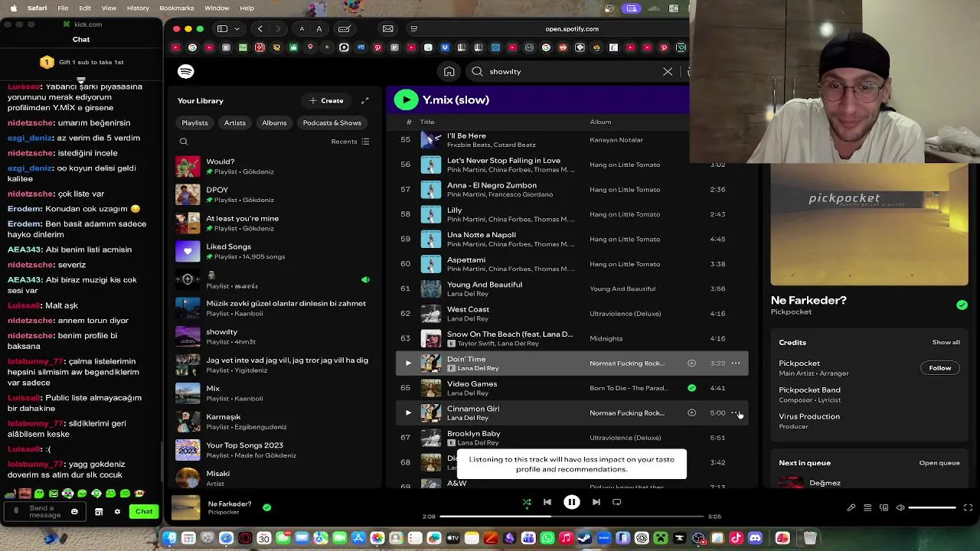Click the Create button in Your Library

pos(326,100)
